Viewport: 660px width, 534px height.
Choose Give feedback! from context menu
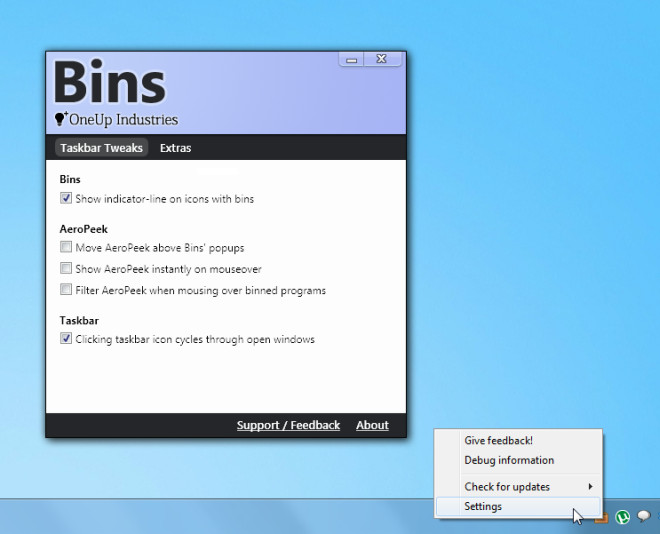(518, 440)
